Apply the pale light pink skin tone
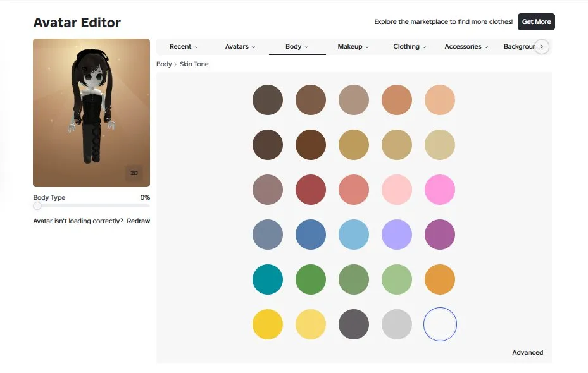The height and width of the screenshot is (373, 588). pos(397,190)
